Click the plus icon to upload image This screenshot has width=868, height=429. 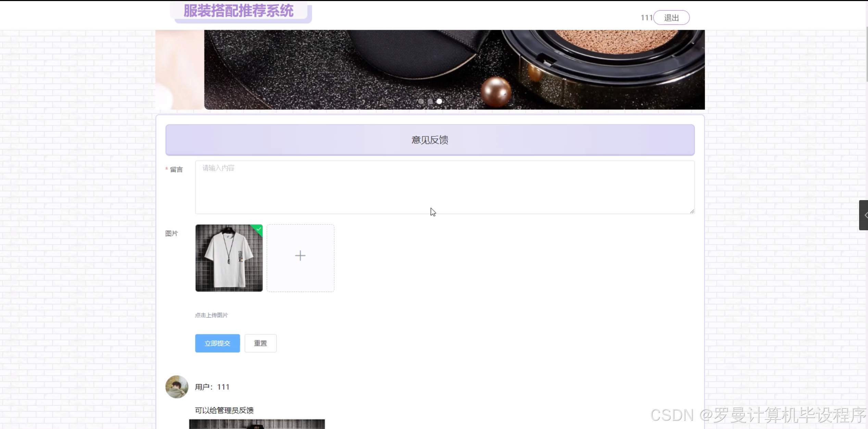tap(300, 256)
